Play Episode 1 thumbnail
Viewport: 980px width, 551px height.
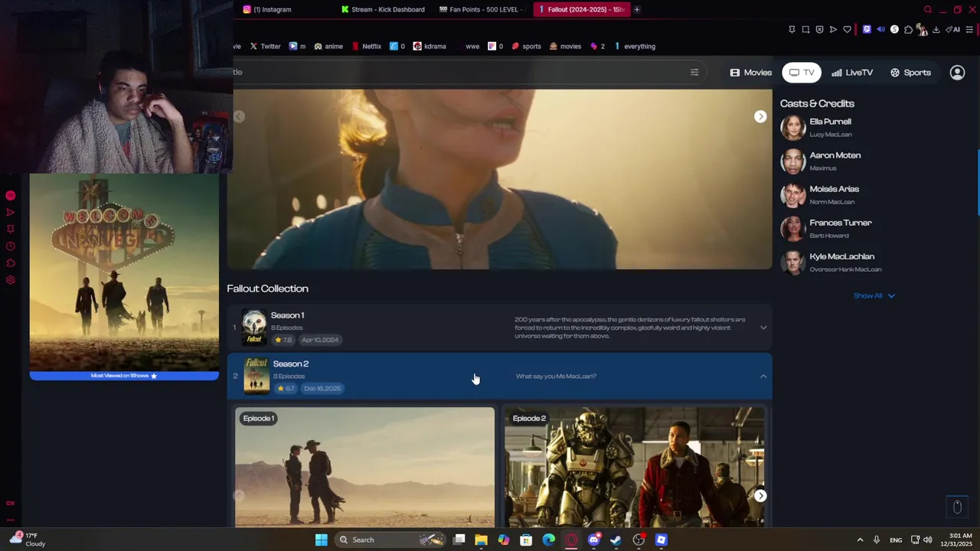[x=364, y=468]
